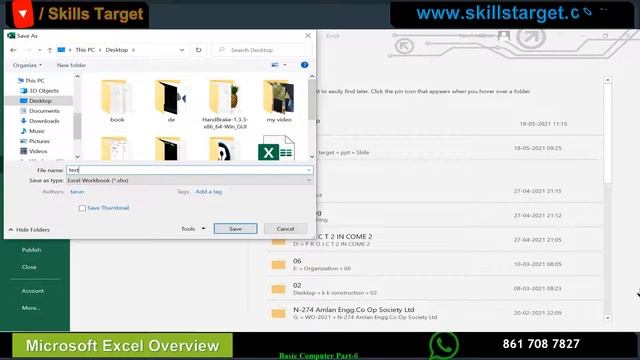
Task: Open Account in Excel backstage menu
Action: 33,291
